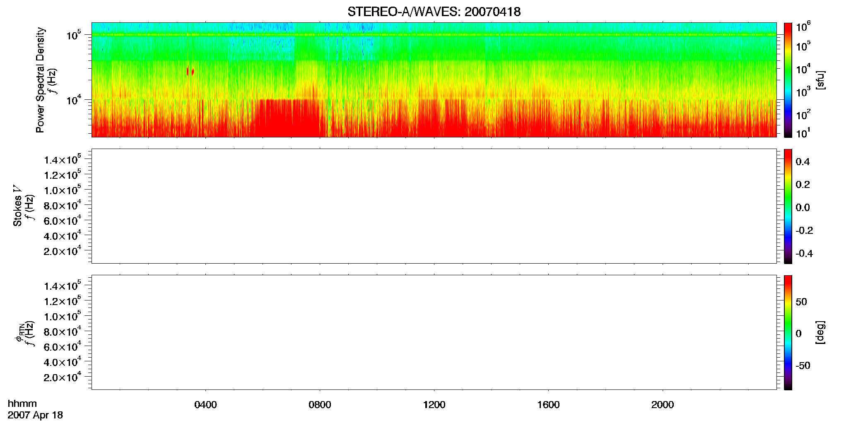Image resolution: width=868 pixels, height=447 pixels.
Task: Click the 10^5 frequency tick in top panel
Action: point(73,35)
